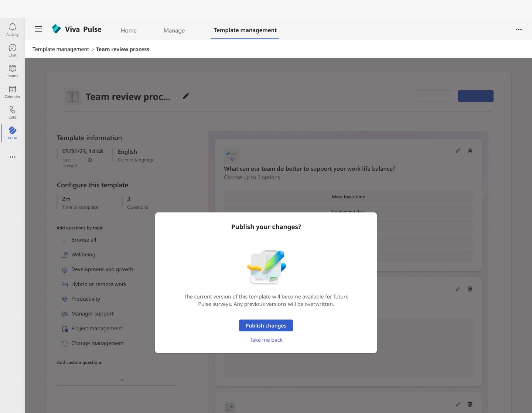Open the Add custom questions dropdown
The width and height of the screenshot is (532, 413).
coord(116,380)
